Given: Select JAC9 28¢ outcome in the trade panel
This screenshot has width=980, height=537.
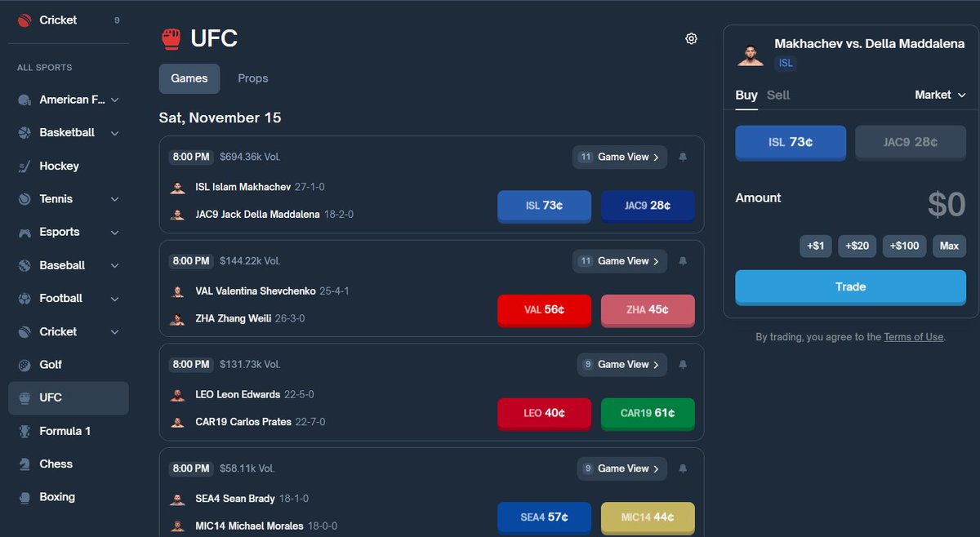Looking at the screenshot, I should 911,143.
